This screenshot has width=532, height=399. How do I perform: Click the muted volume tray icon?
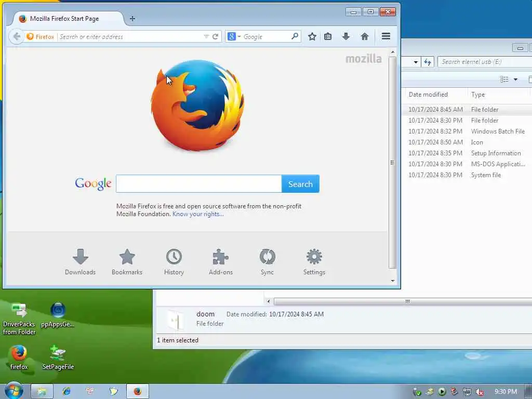pos(479,392)
